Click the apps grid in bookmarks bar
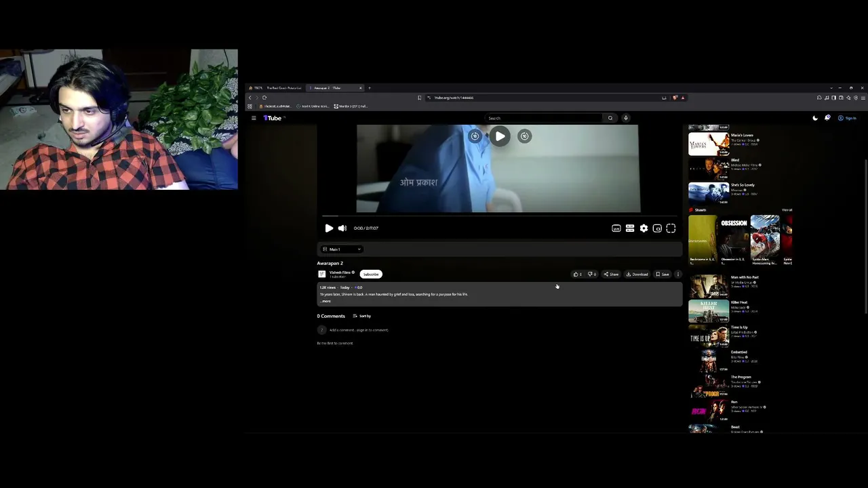Screen dimensions: 868x488 point(250,106)
